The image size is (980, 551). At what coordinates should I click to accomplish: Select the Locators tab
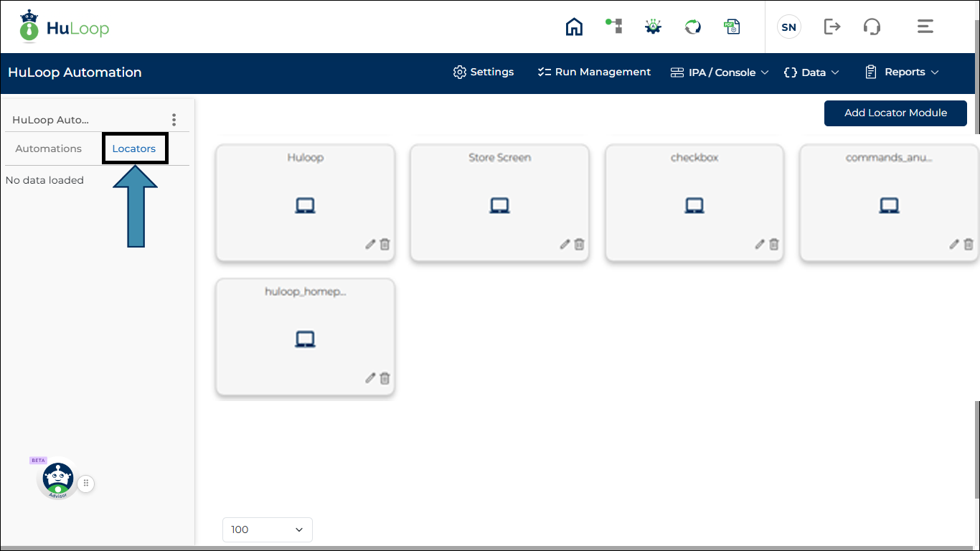[134, 149]
